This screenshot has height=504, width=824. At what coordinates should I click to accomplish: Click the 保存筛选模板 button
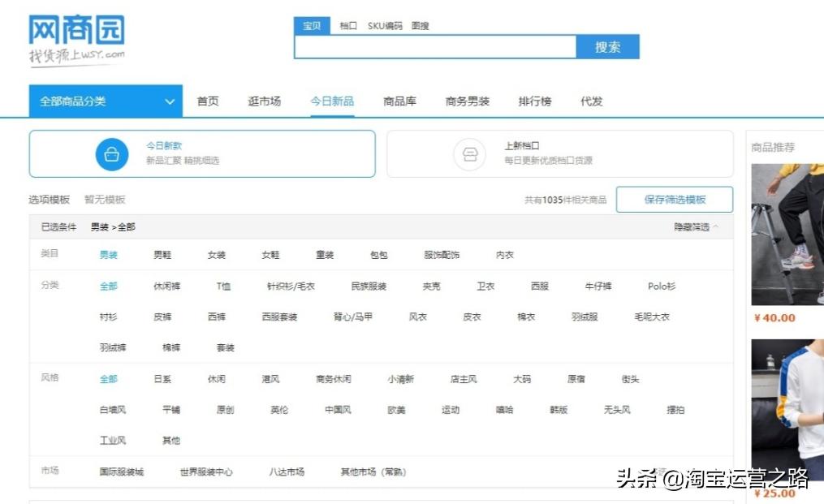pyautogui.click(x=675, y=199)
